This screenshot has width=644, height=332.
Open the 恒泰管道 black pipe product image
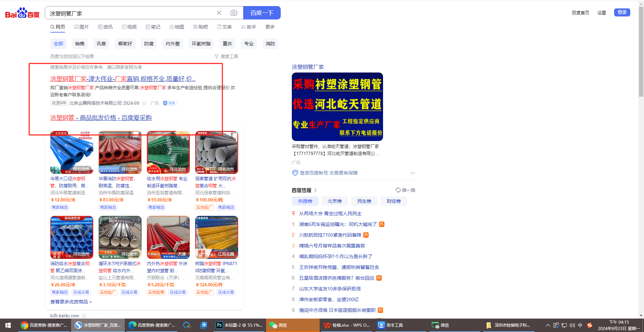point(217,152)
